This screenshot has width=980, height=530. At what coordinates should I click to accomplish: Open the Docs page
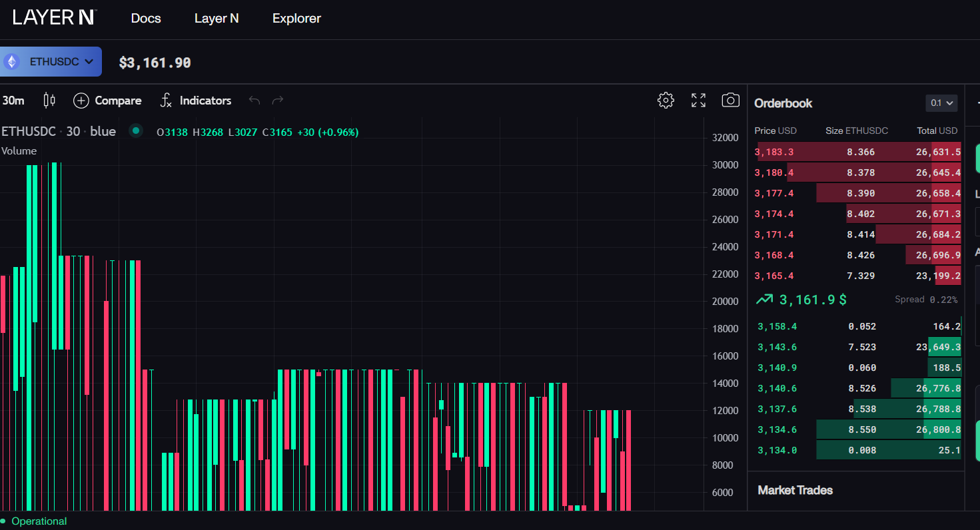146,19
